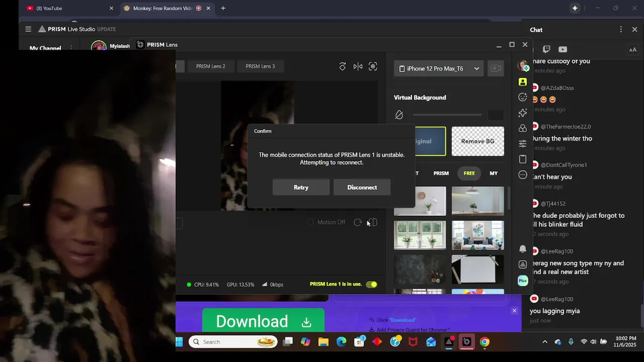This screenshot has height=362, width=644.
Task: Choose the living room sofa background
Action: click(477, 235)
